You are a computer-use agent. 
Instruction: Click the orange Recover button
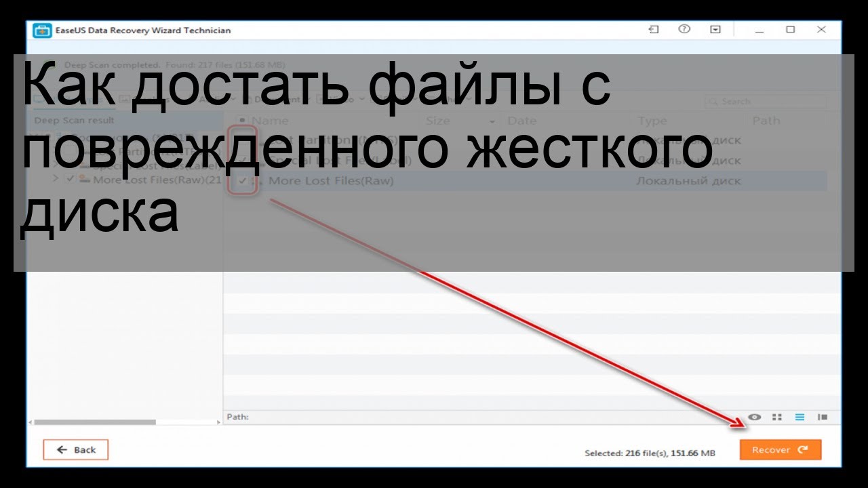point(781,449)
